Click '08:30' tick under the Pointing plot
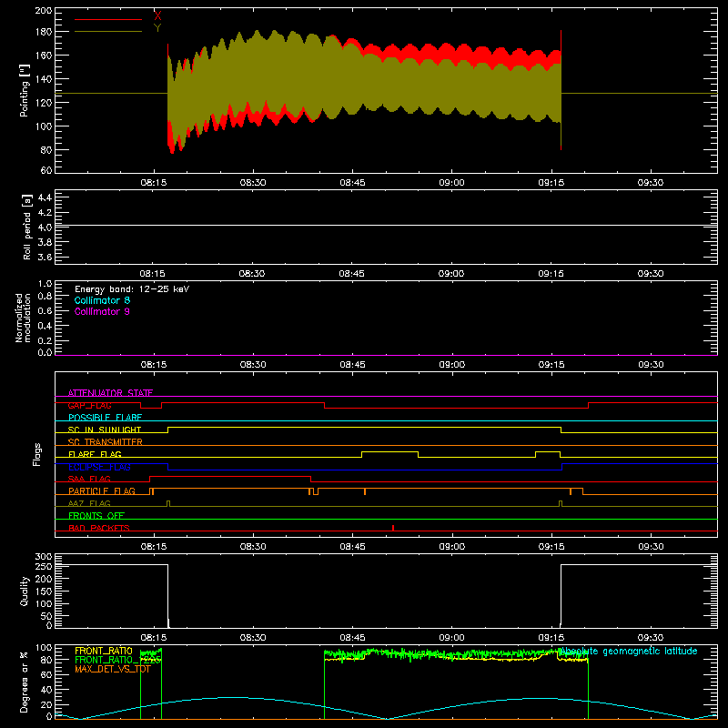This screenshot has width=728, height=728. click(x=253, y=183)
